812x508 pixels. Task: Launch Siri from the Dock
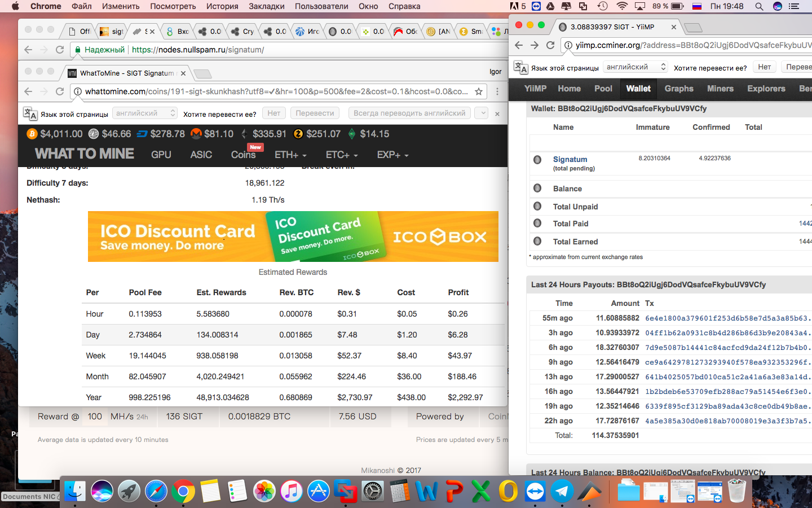(x=102, y=492)
